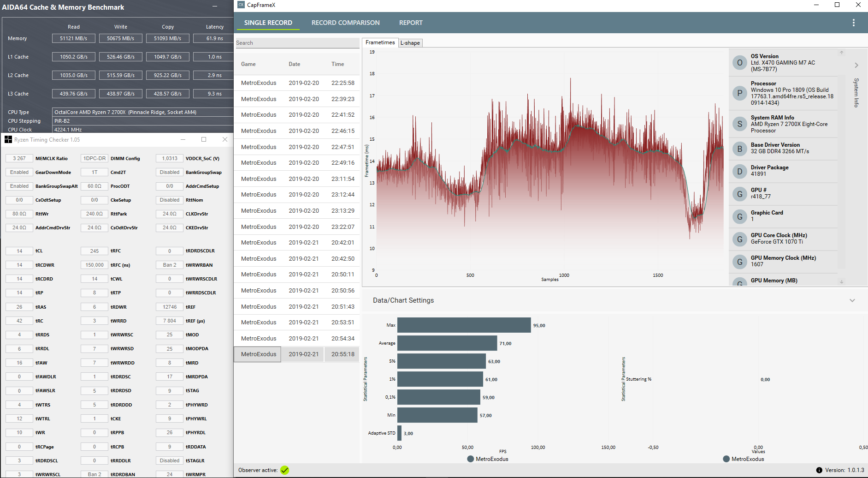
Task: Select the Frametimes chart tab
Action: (380, 42)
